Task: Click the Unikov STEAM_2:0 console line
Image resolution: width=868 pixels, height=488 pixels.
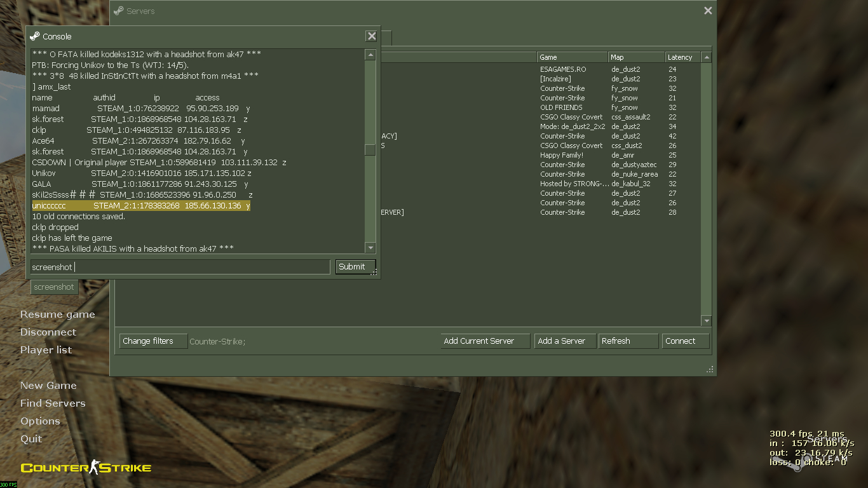Action: click(142, 173)
